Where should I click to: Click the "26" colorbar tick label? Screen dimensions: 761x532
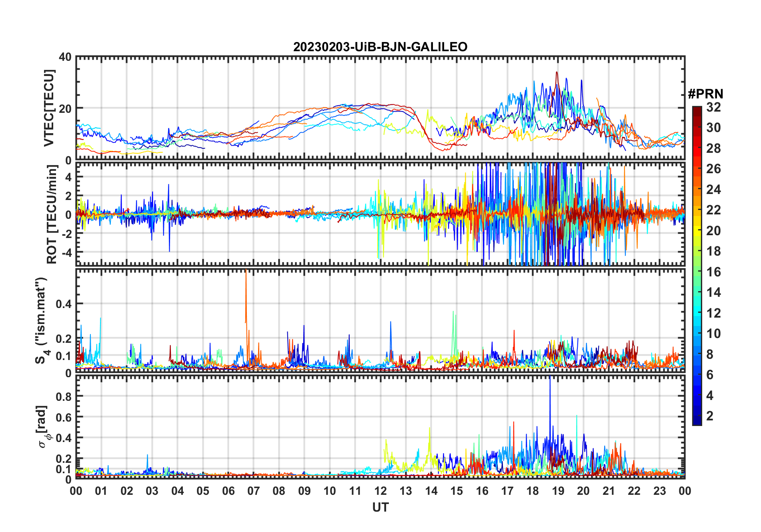click(x=713, y=169)
